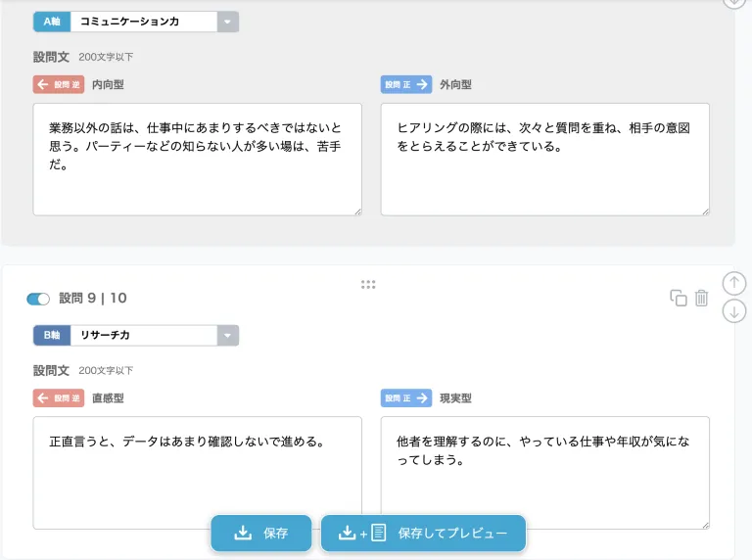Click the 保存 button
The height and width of the screenshot is (560, 752).
coord(261,533)
